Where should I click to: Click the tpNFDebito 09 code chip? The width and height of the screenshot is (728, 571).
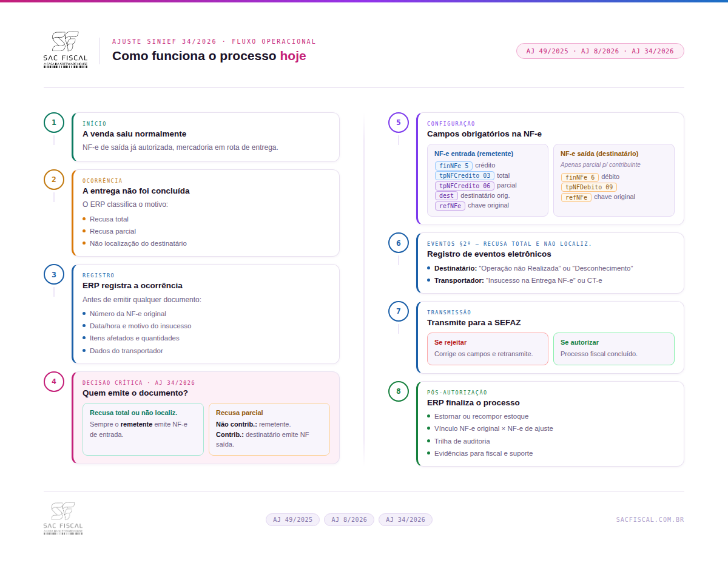[x=589, y=187]
